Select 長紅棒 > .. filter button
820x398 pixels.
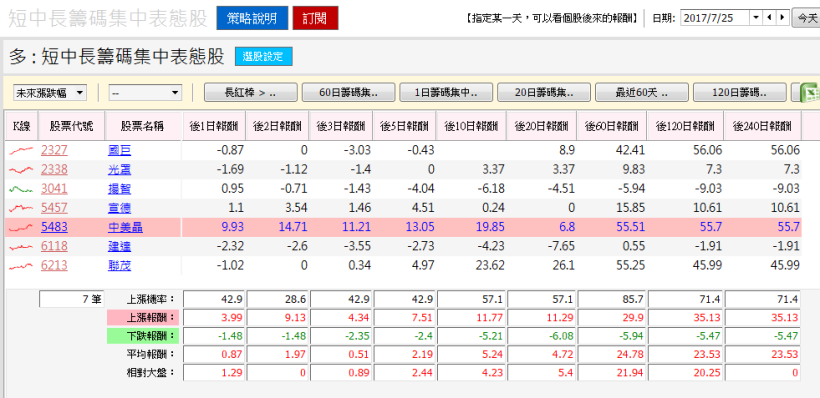pyautogui.click(x=250, y=93)
